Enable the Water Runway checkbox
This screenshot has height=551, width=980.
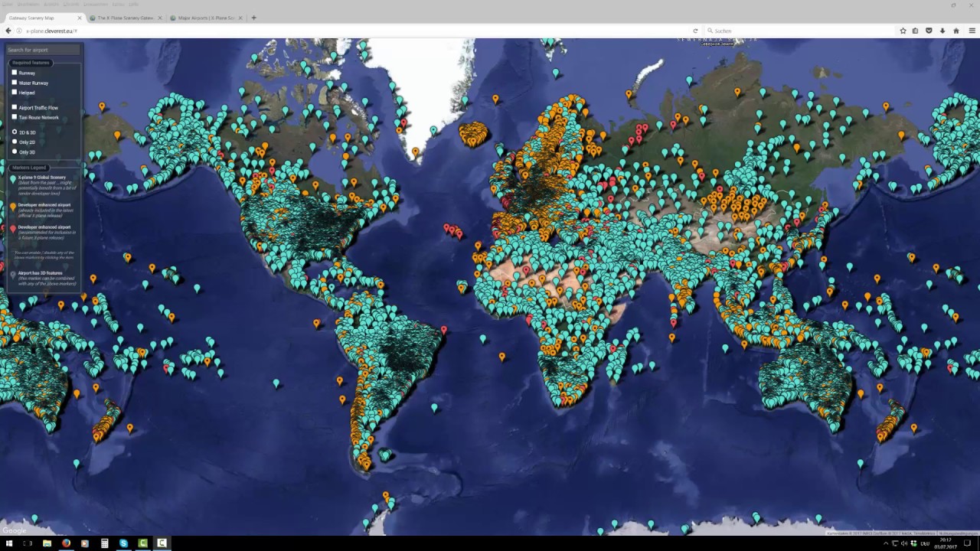click(14, 83)
